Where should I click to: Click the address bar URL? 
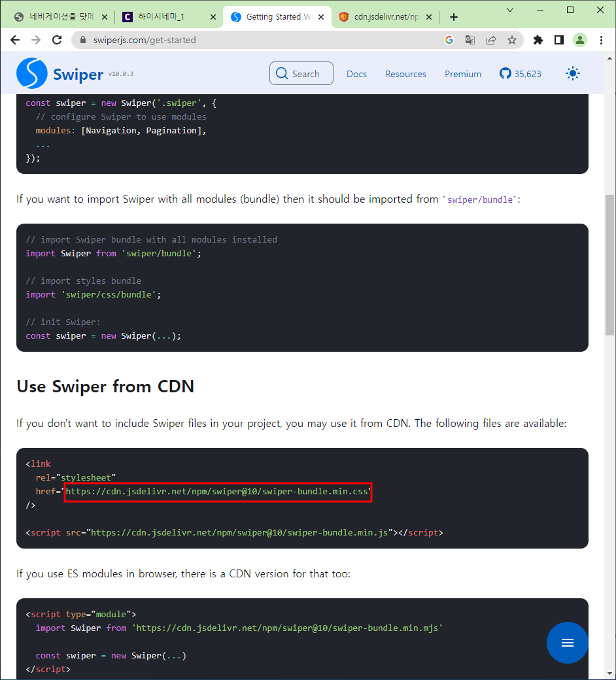tap(145, 40)
